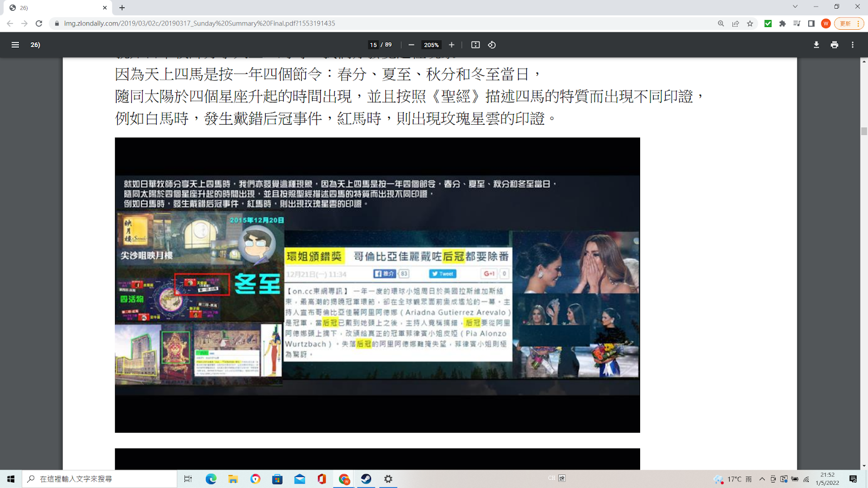Image resolution: width=868 pixels, height=488 pixels.
Task: Close the tab titled 26)
Action: (105, 8)
